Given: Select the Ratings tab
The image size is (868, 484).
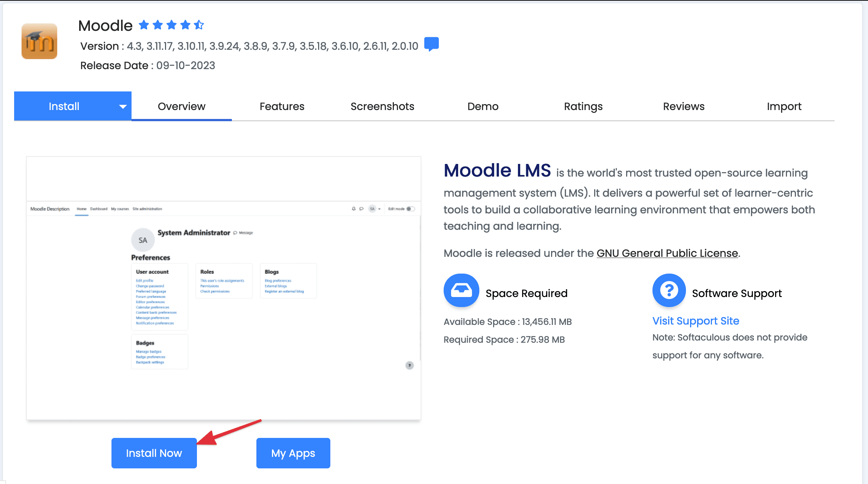Looking at the screenshot, I should [x=583, y=106].
